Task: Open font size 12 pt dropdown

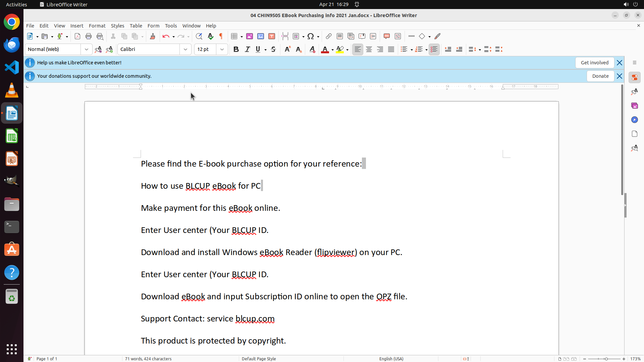Action: pyautogui.click(x=222, y=49)
